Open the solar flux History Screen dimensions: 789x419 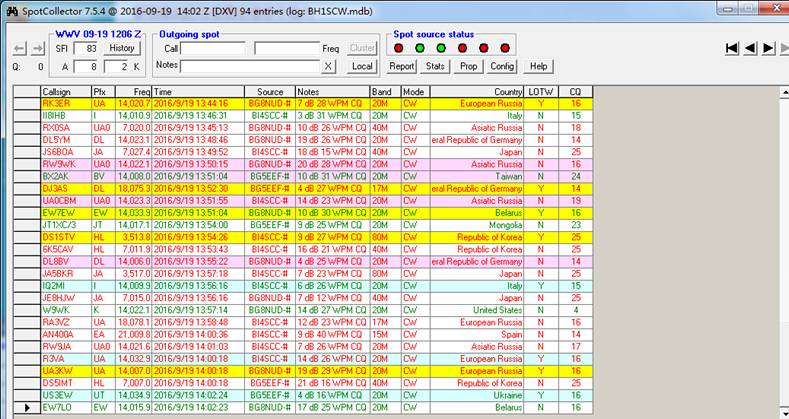pos(122,48)
